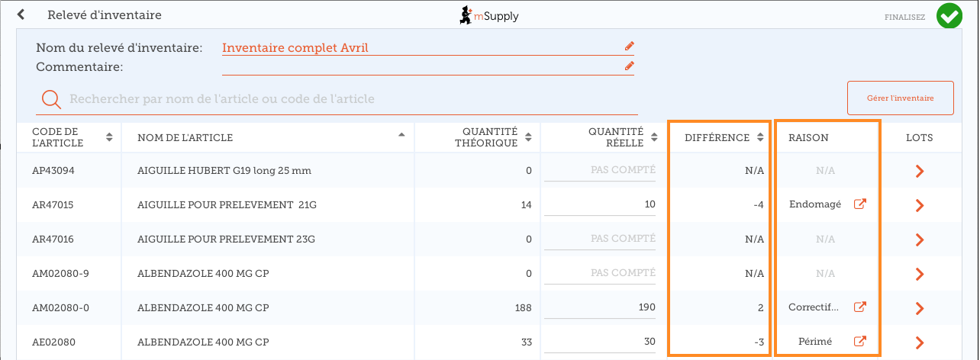This screenshot has width=980, height=360.
Task: Click the green finalise checkmark icon
Action: click(949, 16)
